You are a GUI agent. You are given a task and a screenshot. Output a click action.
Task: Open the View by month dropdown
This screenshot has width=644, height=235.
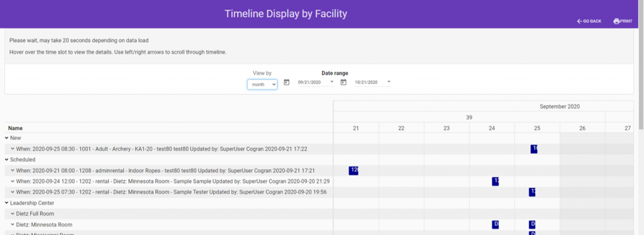pos(262,84)
